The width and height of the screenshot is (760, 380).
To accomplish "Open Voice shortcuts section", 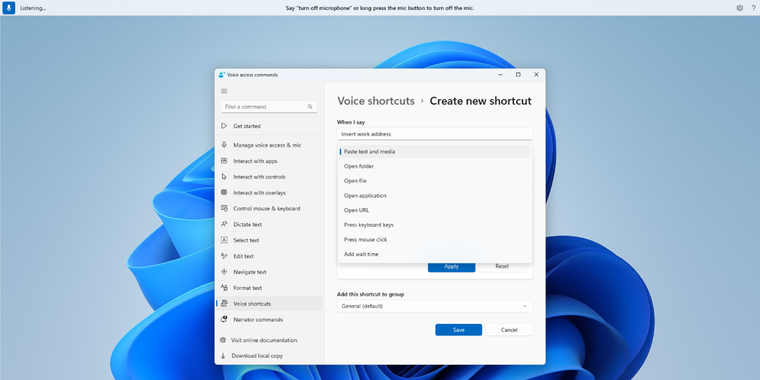I will (269, 303).
